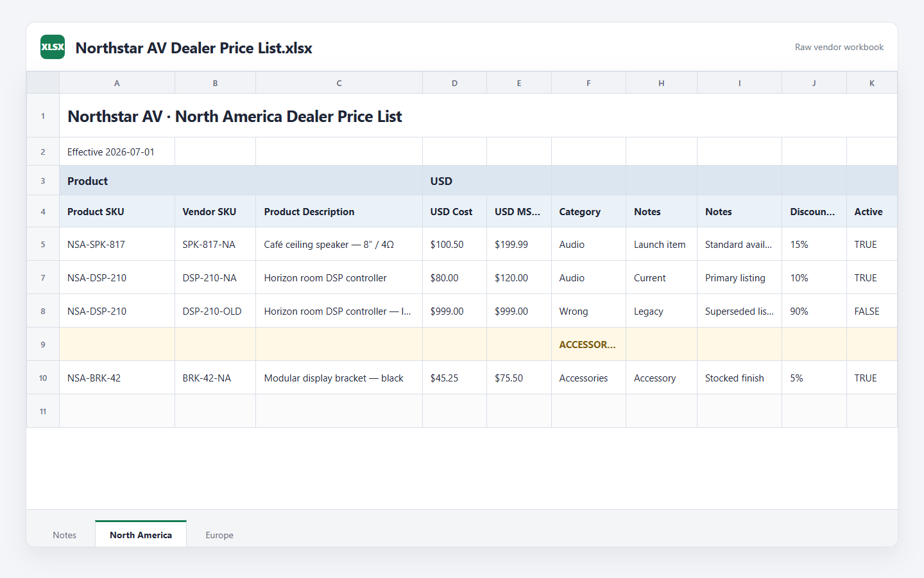Select row 11 header

[x=43, y=411]
